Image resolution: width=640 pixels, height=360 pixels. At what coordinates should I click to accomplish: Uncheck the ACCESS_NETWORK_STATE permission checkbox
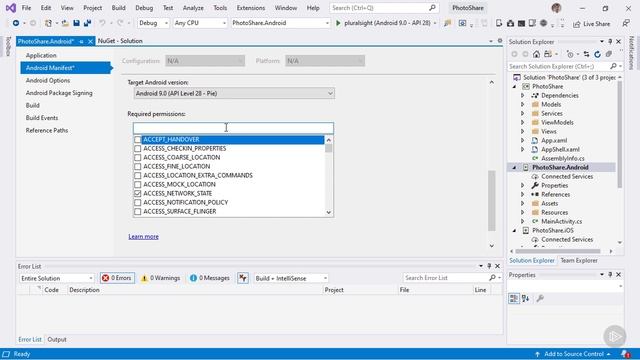[138, 193]
